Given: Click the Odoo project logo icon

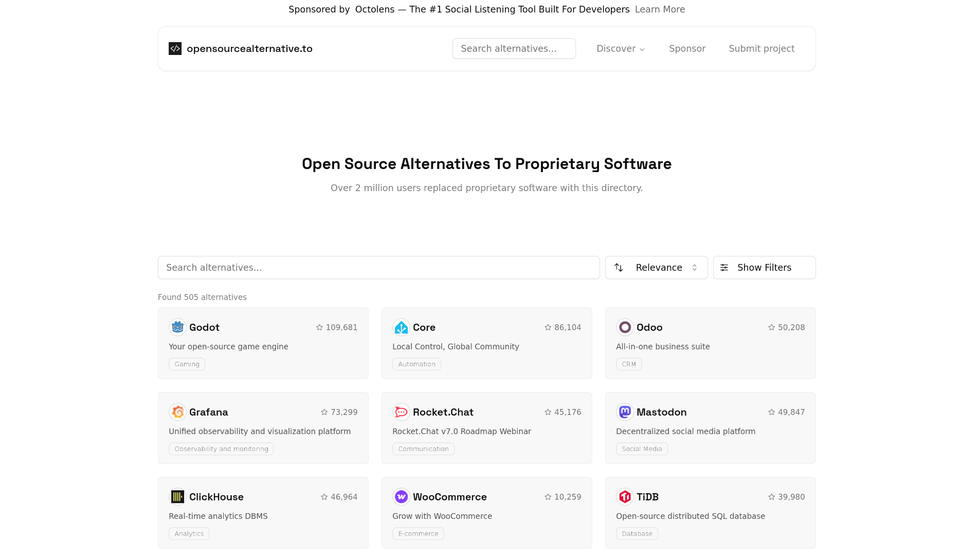Looking at the screenshot, I should (625, 327).
